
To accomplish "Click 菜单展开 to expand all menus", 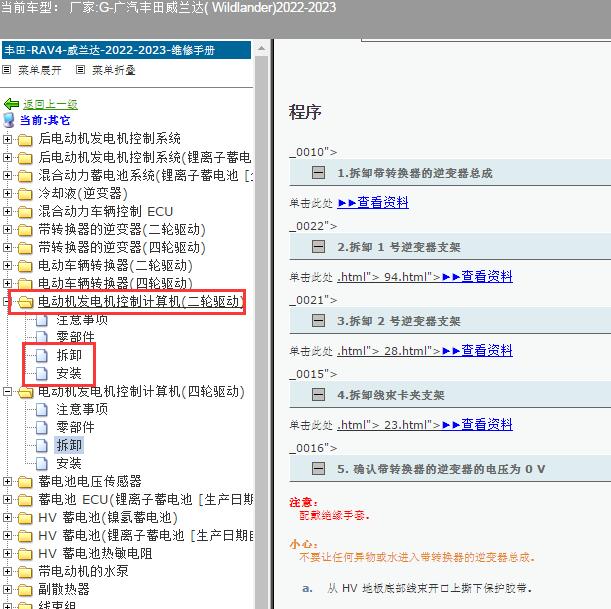I will (40, 70).
